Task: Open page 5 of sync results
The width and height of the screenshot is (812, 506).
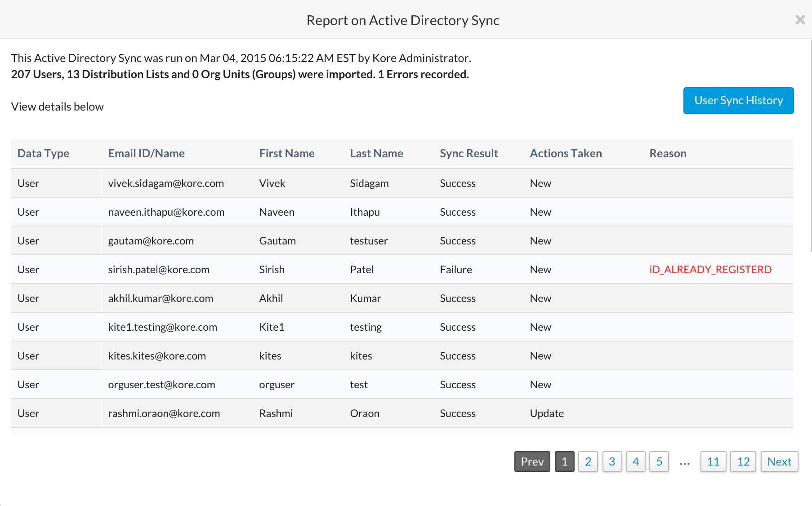Action: coord(659,462)
